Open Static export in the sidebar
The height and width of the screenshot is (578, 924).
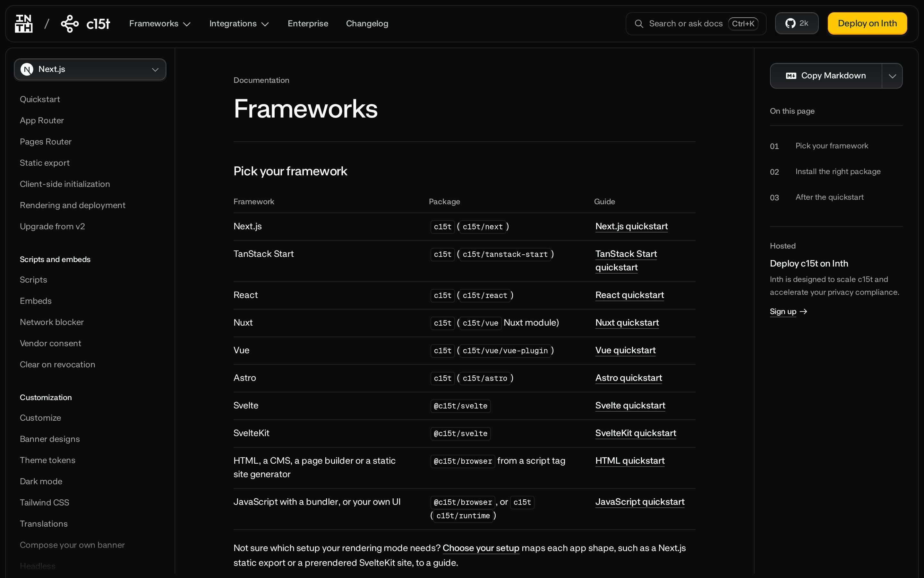pos(45,163)
